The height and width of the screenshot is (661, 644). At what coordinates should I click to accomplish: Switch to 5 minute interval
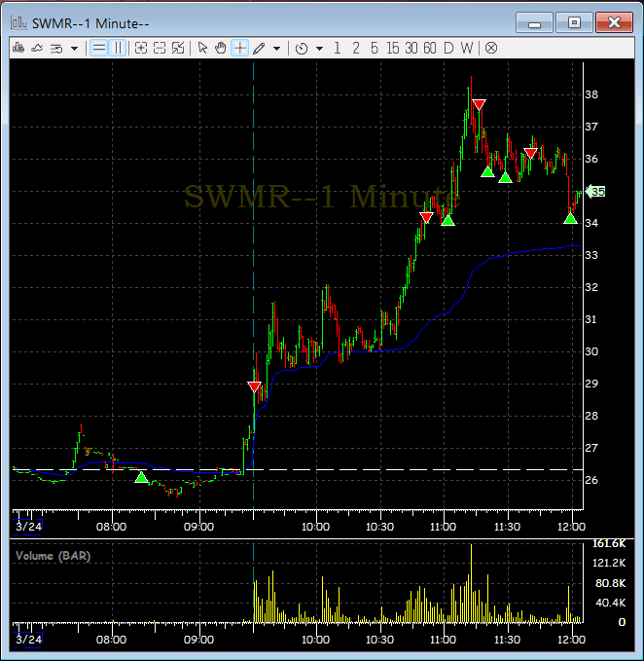coord(374,48)
